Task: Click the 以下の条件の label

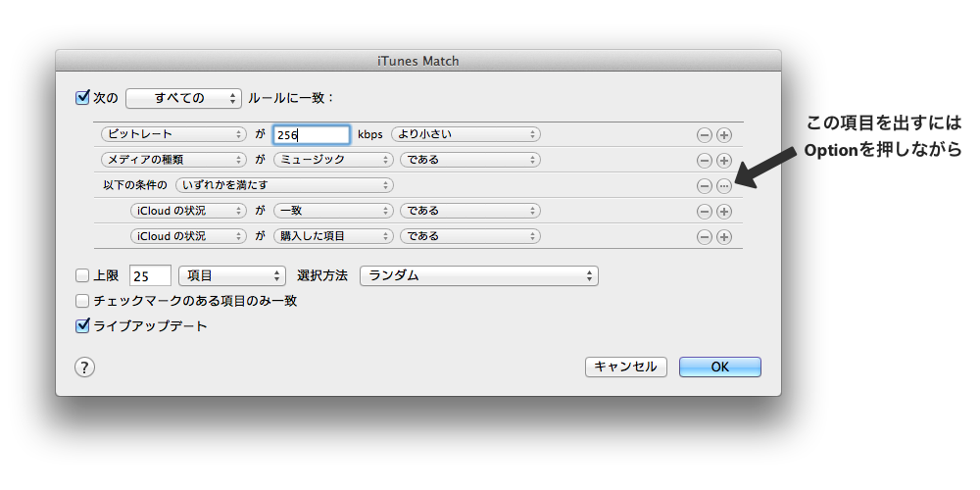Action: (x=135, y=185)
